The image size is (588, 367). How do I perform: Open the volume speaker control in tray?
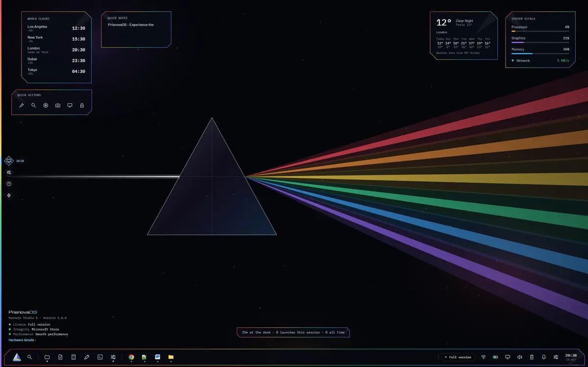click(x=520, y=357)
